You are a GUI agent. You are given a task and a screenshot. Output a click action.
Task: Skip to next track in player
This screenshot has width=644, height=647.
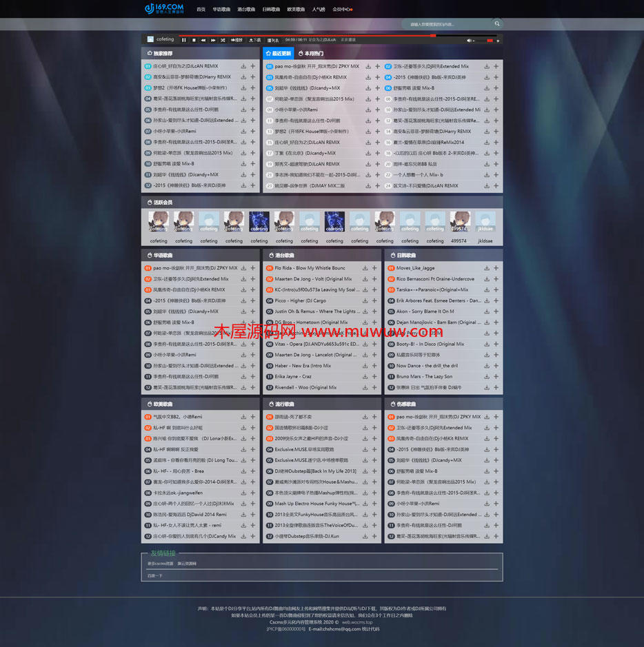213,40
